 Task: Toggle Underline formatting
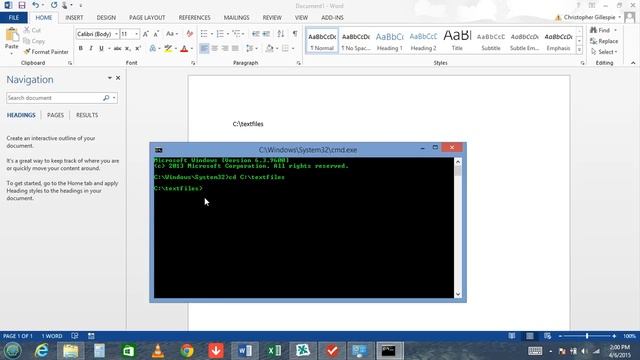coord(101,49)
